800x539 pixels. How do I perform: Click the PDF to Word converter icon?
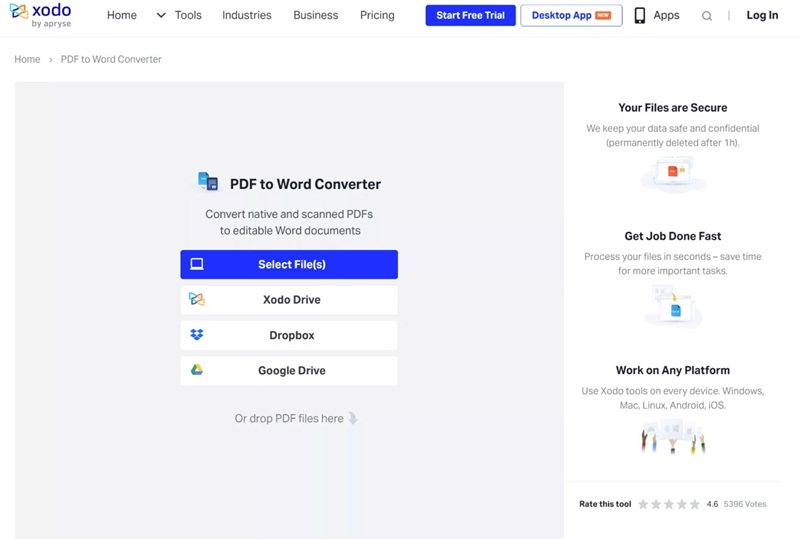pyautogui.click(x=207, y=182)
